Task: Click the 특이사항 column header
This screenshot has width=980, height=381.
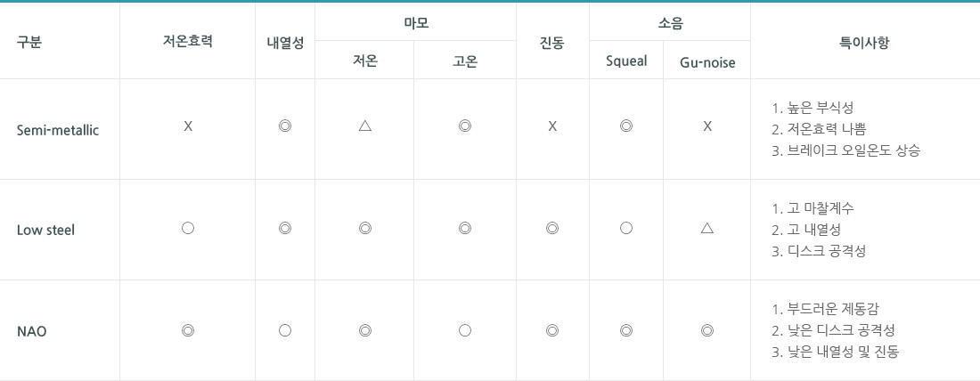Action: 864,43
